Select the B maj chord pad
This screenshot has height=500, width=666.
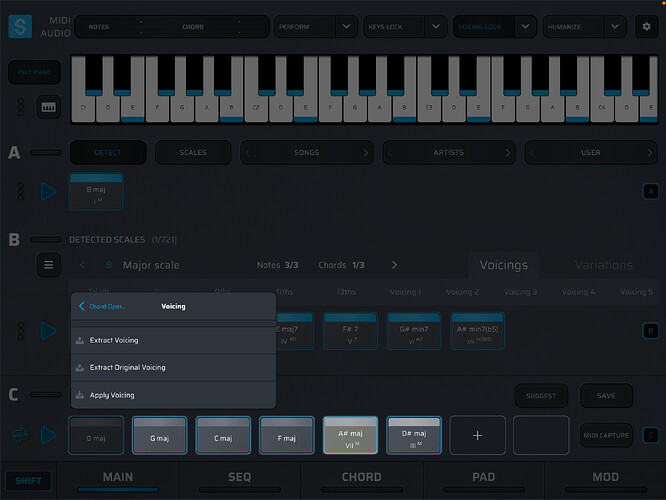pyautogui.click(x=96, y=192)
